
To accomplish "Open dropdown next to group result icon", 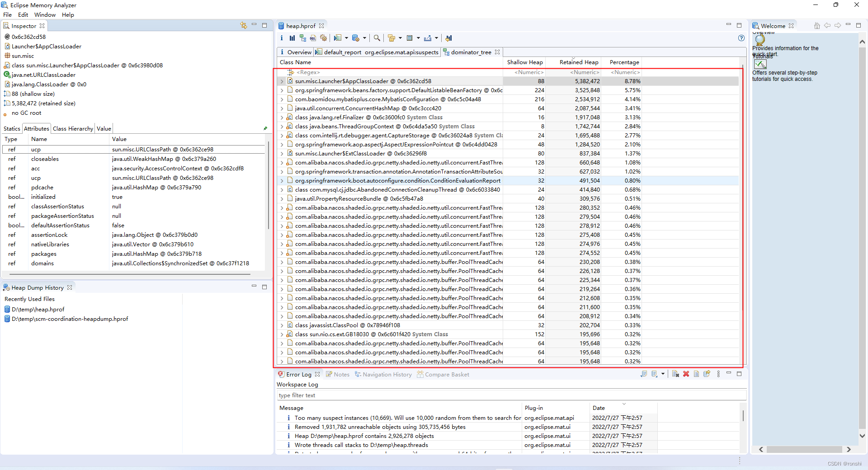I will pyautogui.click(x=400, y=38).
